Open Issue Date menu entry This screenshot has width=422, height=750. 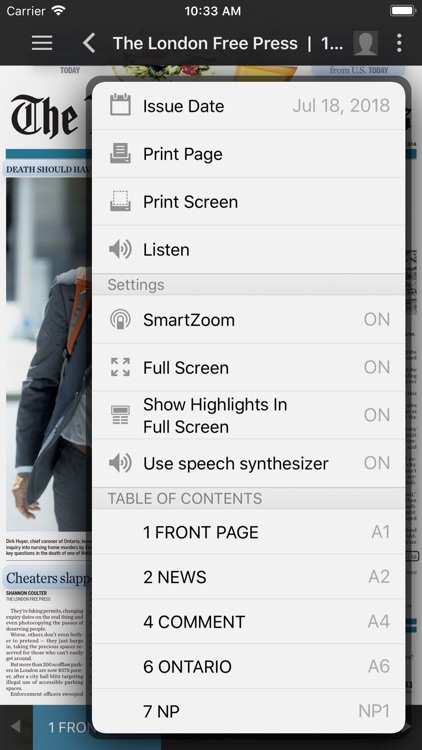pos(248,106)
